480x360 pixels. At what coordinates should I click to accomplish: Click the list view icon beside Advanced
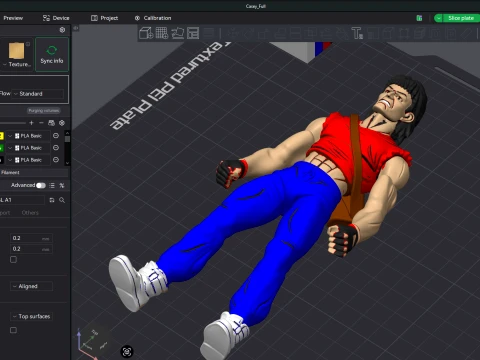(x=52, y=185)
